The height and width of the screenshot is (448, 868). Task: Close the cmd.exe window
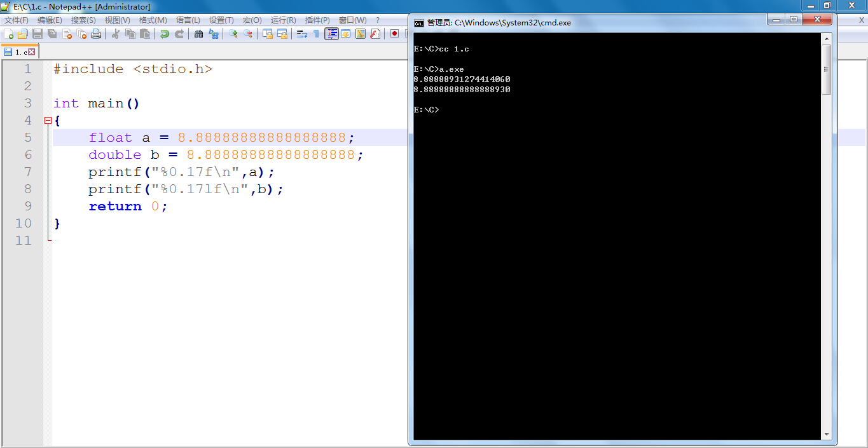[x=818, y=20]
